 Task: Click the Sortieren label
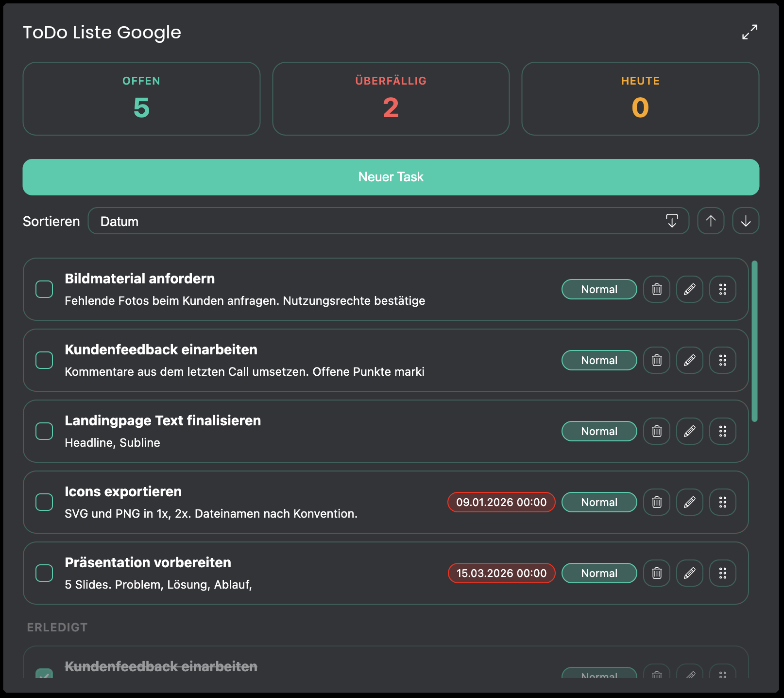tap(51, 221)
